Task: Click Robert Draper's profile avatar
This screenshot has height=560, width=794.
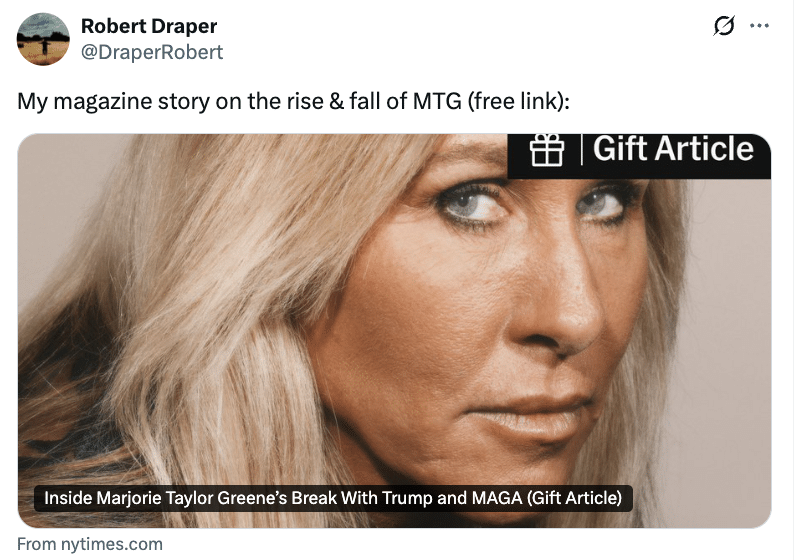Action: pos(43,39)
